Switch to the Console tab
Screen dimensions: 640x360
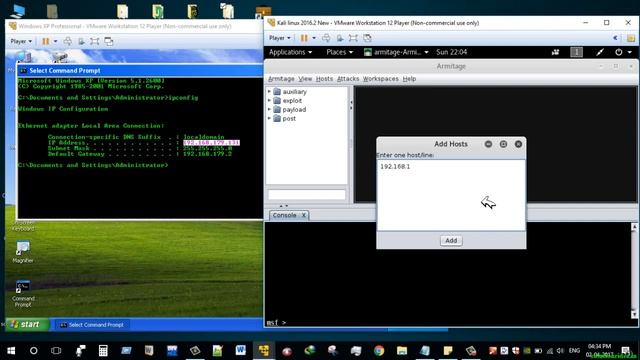(284, 215)
